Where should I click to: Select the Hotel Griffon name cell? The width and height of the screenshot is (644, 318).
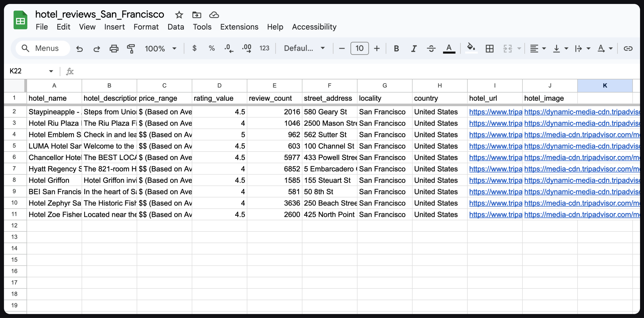click(54, 180)
